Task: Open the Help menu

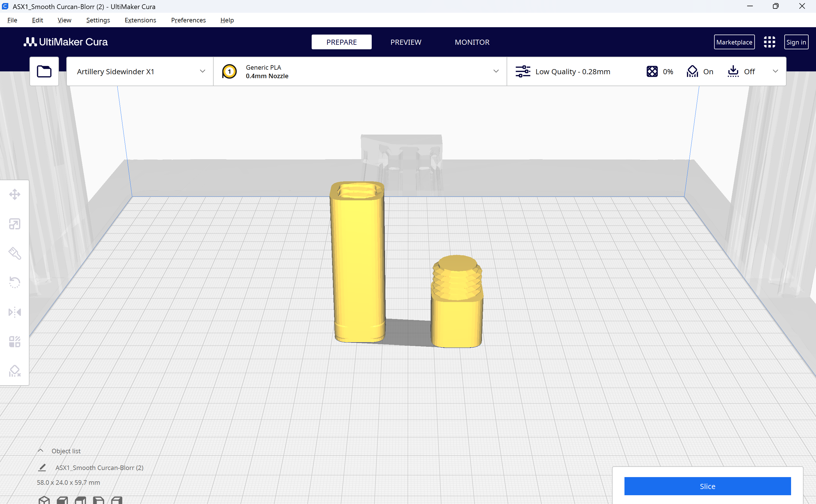Action: pyautogui.click(x=227, y=20)
